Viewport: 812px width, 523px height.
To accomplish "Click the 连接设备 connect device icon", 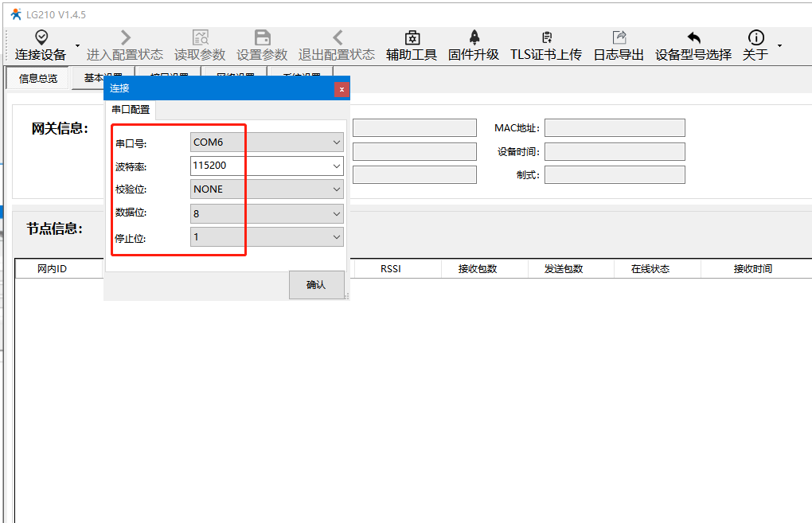I will coord(41,38).
